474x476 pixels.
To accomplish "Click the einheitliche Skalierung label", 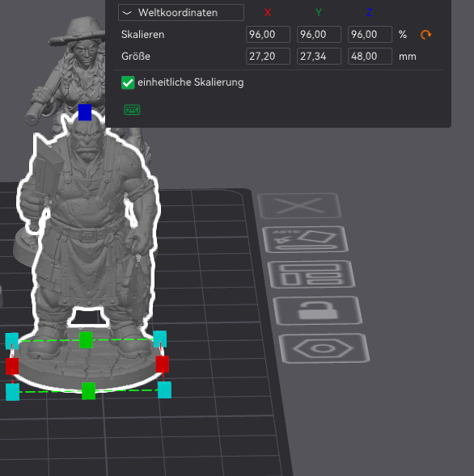I will point(191,82).
